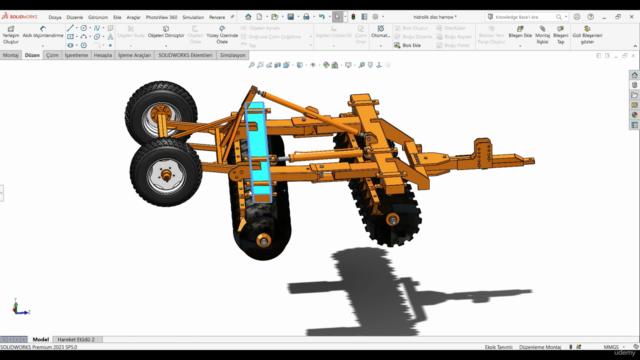Image resolution: width=640 pixels, height=360 pixels.
Task: Collapse the ribbon with the chevron
Action: 635,46
